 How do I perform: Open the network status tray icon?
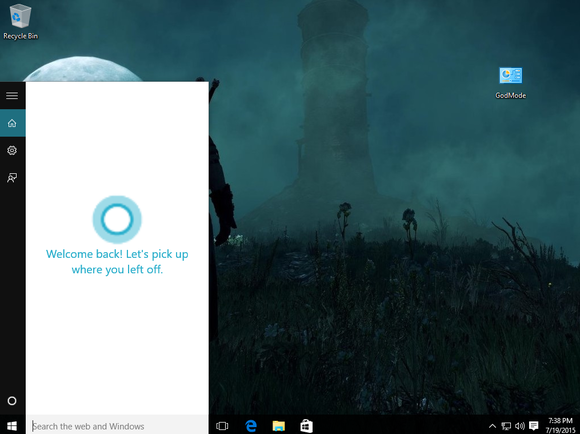[506, 426]
